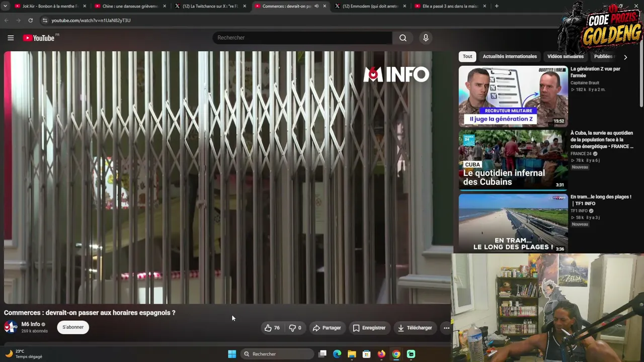Click the Partager share button
Screen dimensions: 644x362
point(327,328)
